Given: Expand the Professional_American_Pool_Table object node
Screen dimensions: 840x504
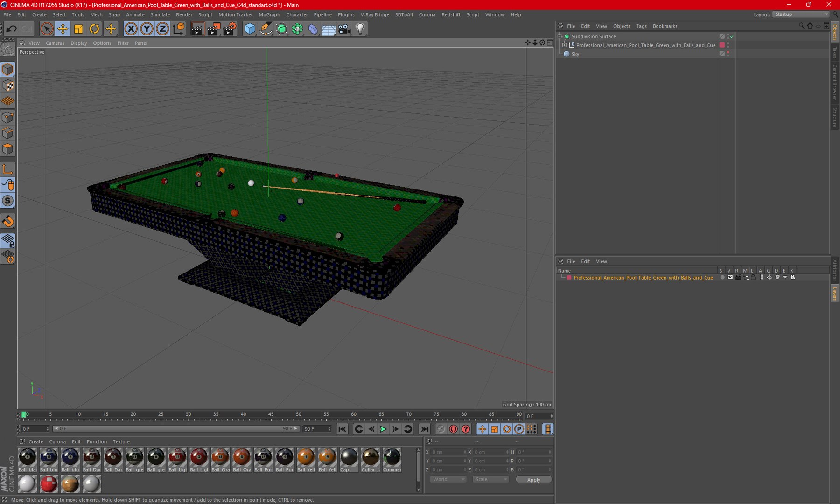Looking at the screenshot, I should [565, 45].
